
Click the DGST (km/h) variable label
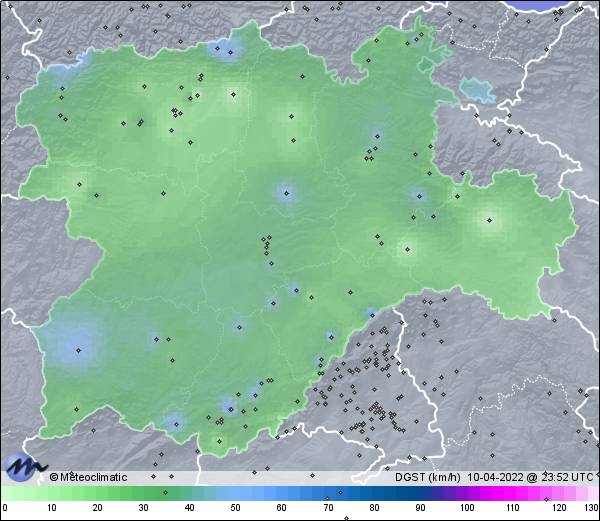[x=428, y=477]
